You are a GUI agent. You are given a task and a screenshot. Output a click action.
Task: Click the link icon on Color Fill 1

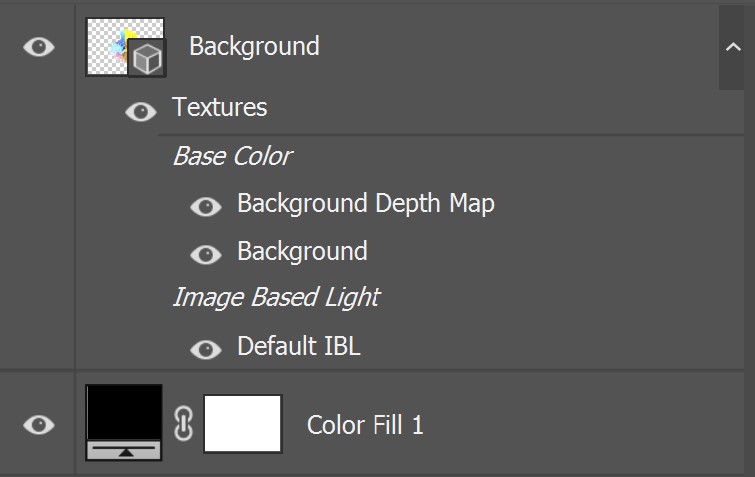point(183,424)
